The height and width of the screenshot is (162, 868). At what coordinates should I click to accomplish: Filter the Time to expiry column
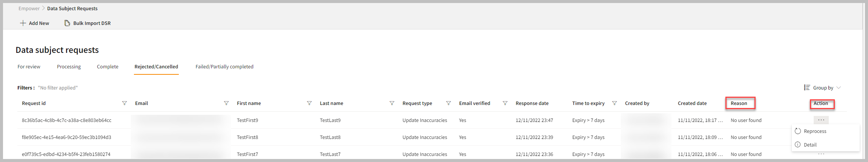tap(615, 103)
